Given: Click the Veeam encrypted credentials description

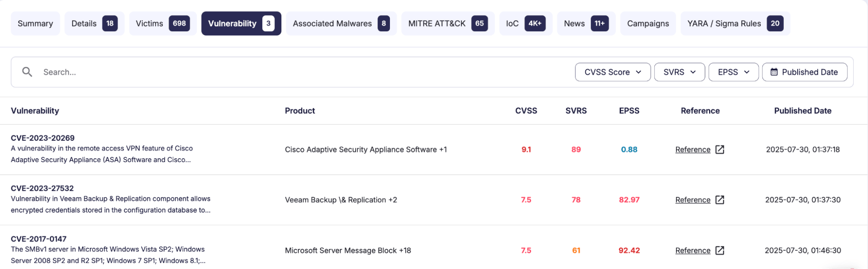Looking at the screenshot, I should click(x=111, y=205).
